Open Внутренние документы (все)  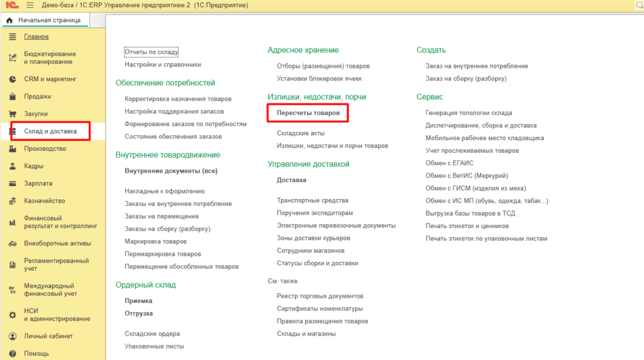click(171, 171)
